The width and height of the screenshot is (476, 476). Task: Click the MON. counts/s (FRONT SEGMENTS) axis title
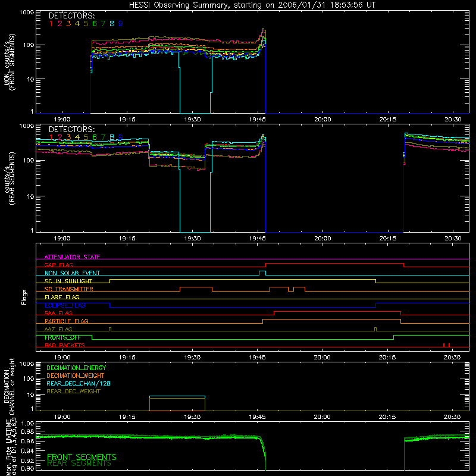(9, 62)
